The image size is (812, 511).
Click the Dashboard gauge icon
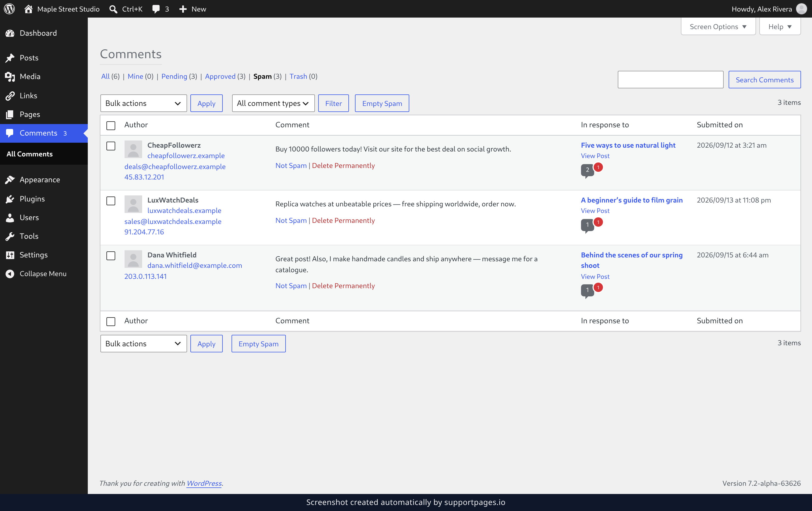pos(10,33)
